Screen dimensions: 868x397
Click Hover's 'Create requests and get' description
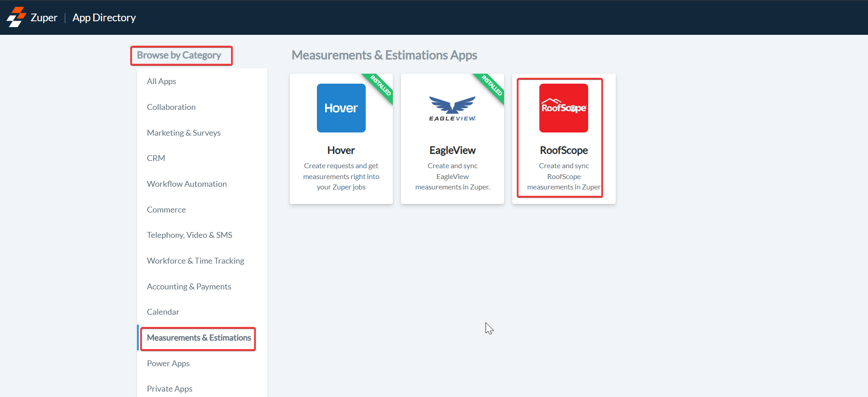(341, 166)
